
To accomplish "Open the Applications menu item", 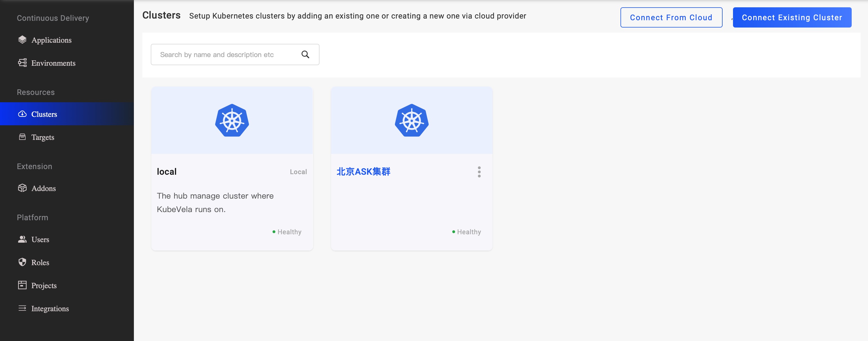I will pyautogui.click(x=51, y=40).
